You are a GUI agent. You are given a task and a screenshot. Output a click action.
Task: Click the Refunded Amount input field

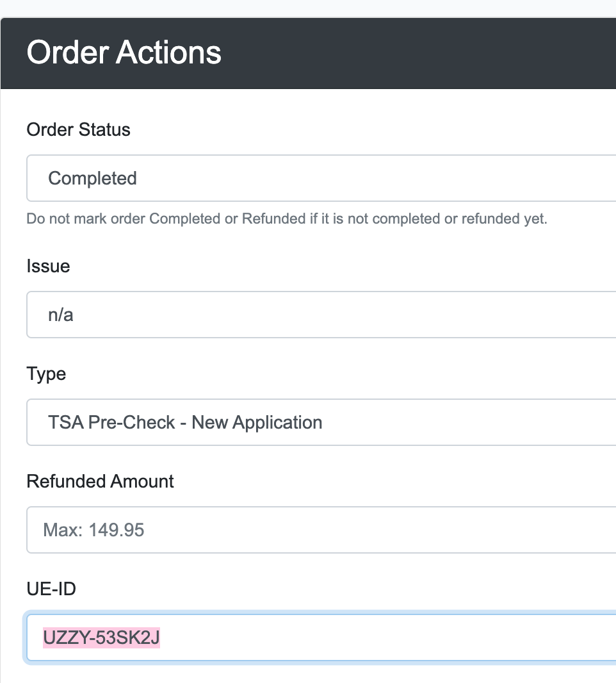click(x=307, y=530)
